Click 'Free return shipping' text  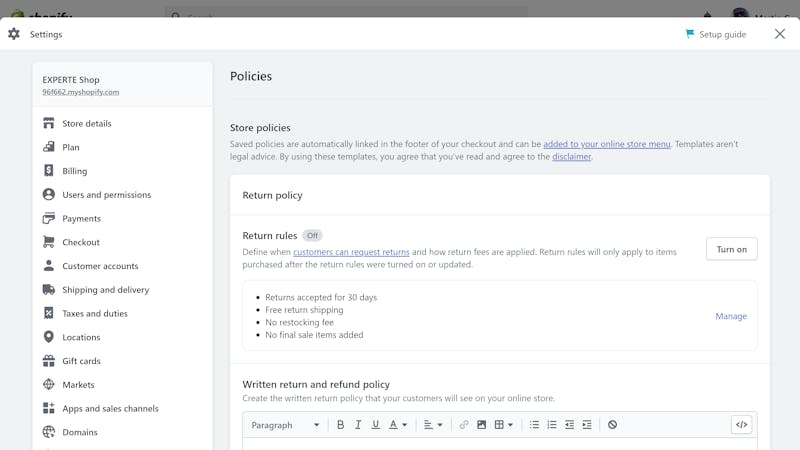pyautogui.click(x=304, y=310)
